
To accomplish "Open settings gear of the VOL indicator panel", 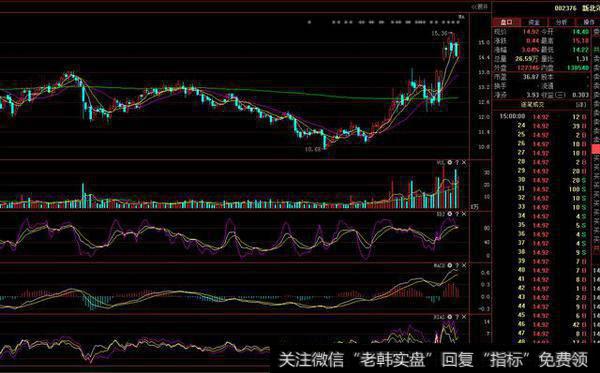I will 450,163.
